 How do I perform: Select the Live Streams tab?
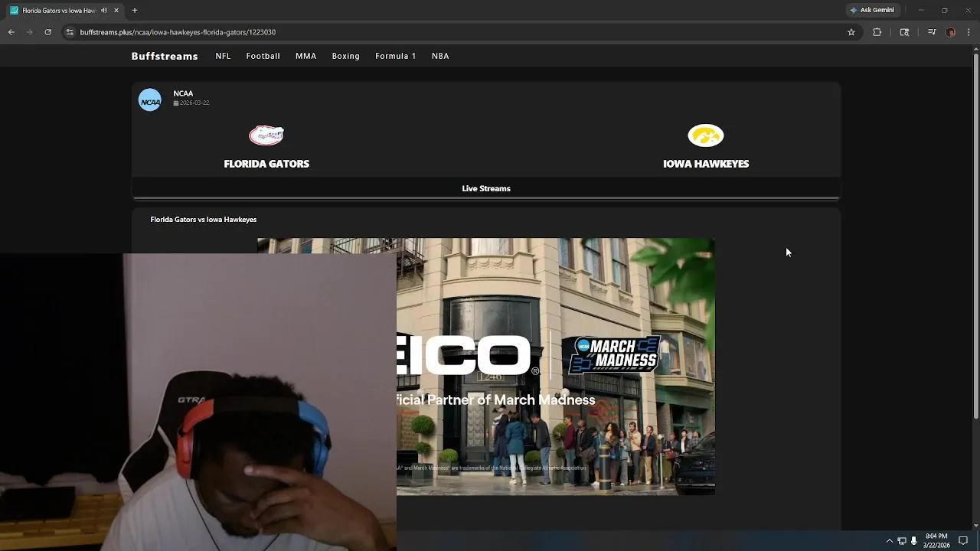(486, 188)
